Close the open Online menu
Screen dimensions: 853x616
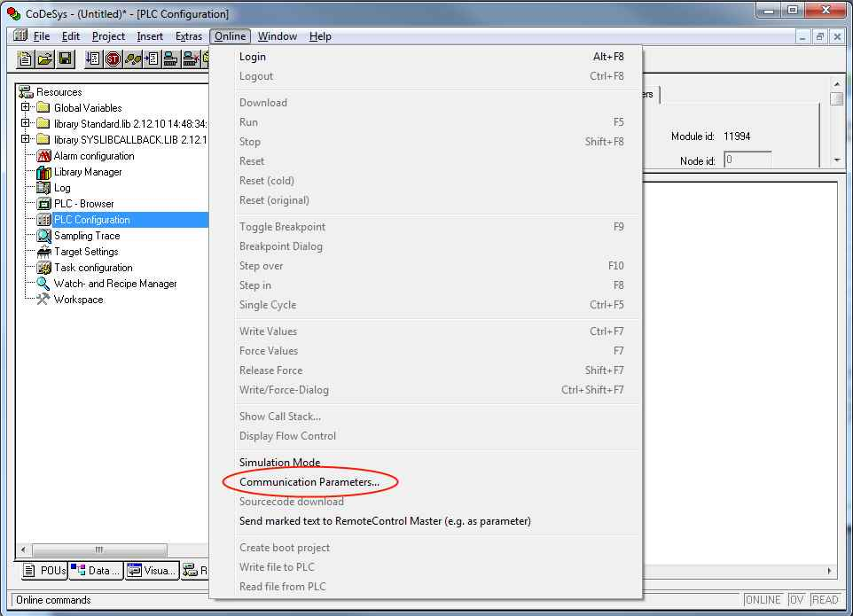tap(231, 35)
